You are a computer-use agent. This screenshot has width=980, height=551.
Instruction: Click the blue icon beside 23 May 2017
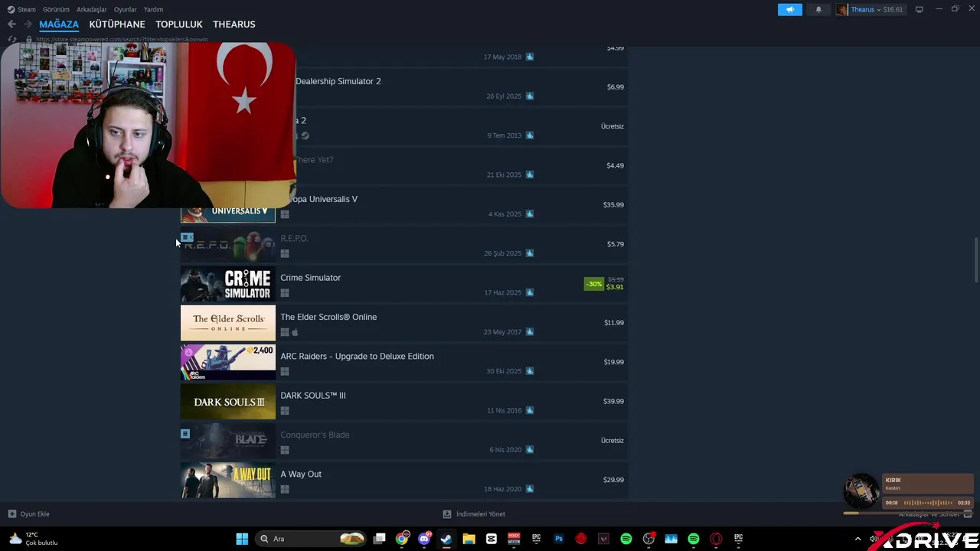point(530,331)
